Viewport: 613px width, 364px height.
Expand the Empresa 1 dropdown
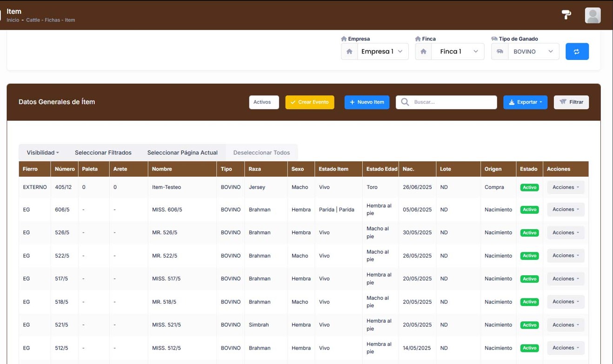point(382,52)
